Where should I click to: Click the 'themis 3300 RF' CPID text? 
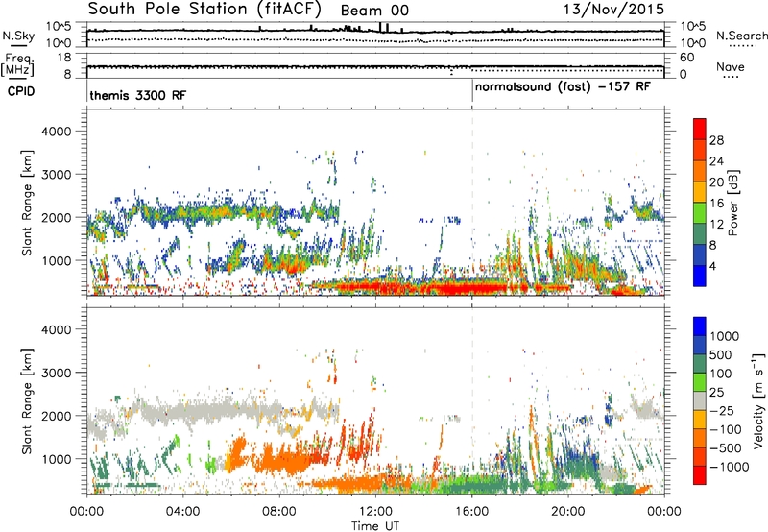pyautogui.click(x=138, y=95)
